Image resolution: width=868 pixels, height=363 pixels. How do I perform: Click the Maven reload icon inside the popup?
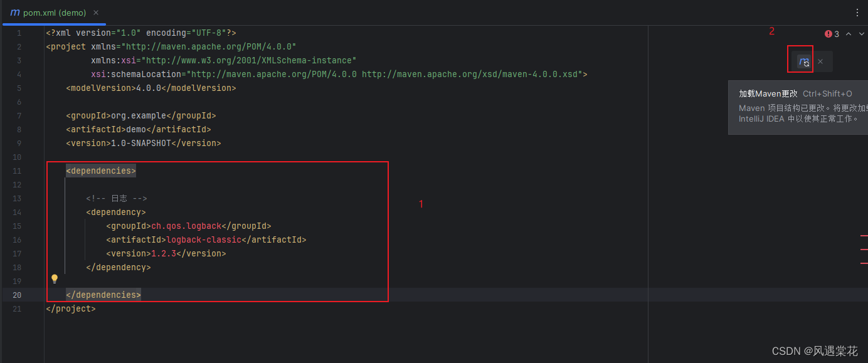[x=805, y=61]
